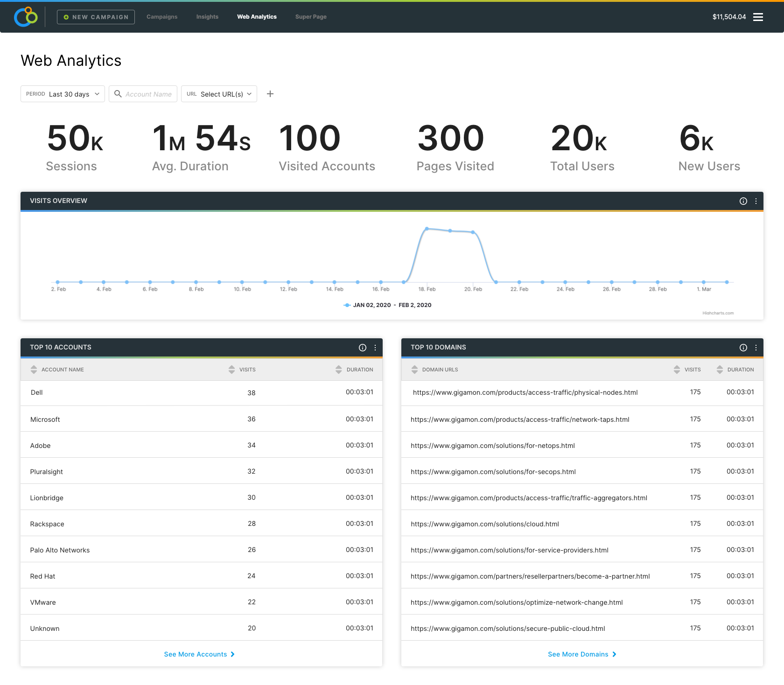Click the chart data point at 2. Feb
Screen dimensions: 784x685
[x=57, y=282]
